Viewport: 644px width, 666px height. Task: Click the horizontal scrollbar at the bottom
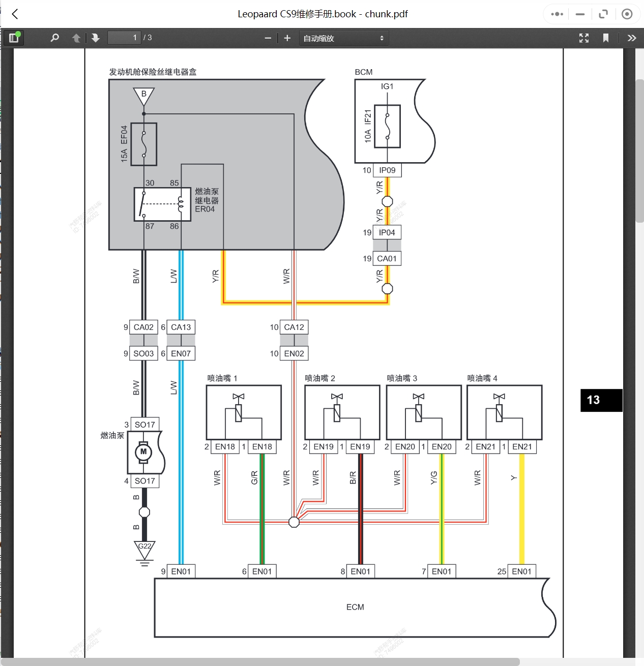pyautogui.click(x=260, y=662)
